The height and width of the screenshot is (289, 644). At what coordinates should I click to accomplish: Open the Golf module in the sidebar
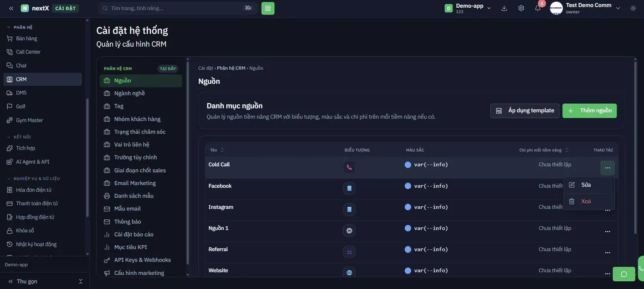click(x=43, y=106)
